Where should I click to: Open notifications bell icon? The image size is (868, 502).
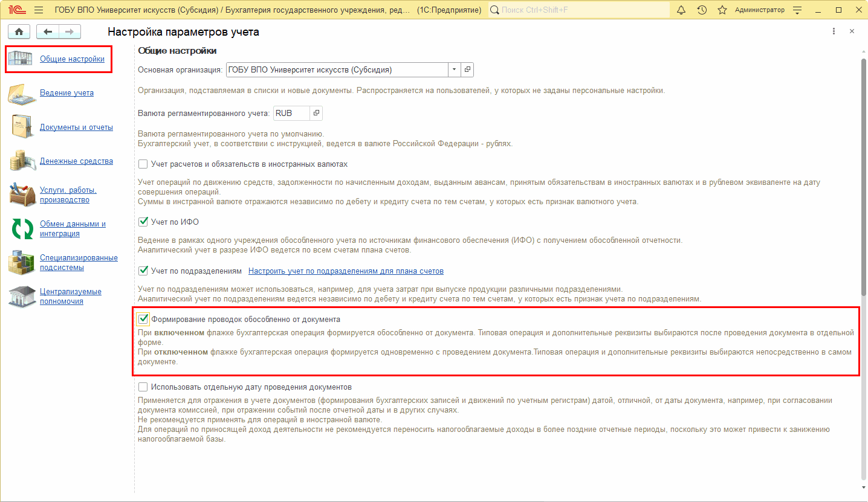tap(681, 10)
